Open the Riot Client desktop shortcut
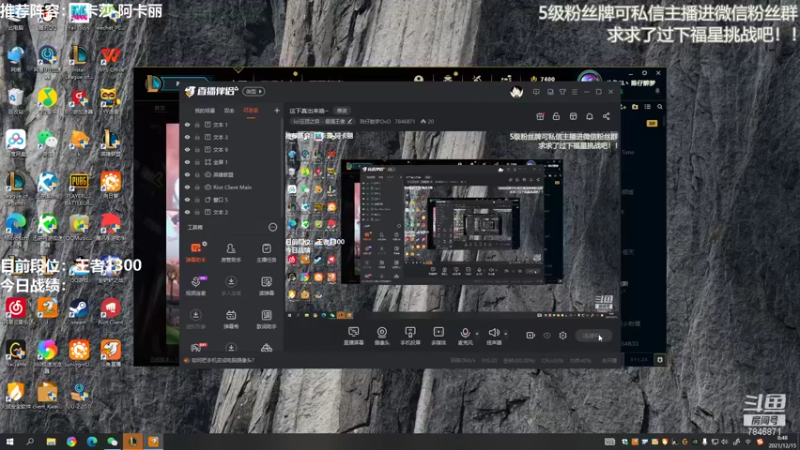 tap(110, 312)
